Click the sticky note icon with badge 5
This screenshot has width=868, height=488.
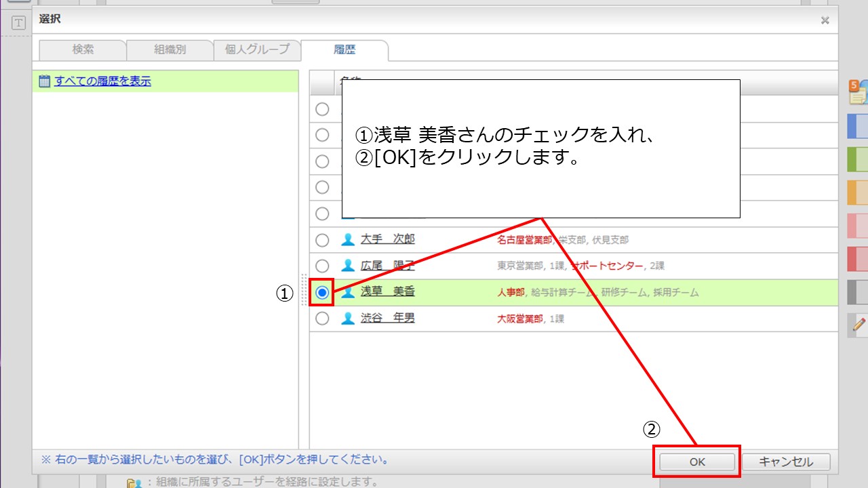pos(858,92)
